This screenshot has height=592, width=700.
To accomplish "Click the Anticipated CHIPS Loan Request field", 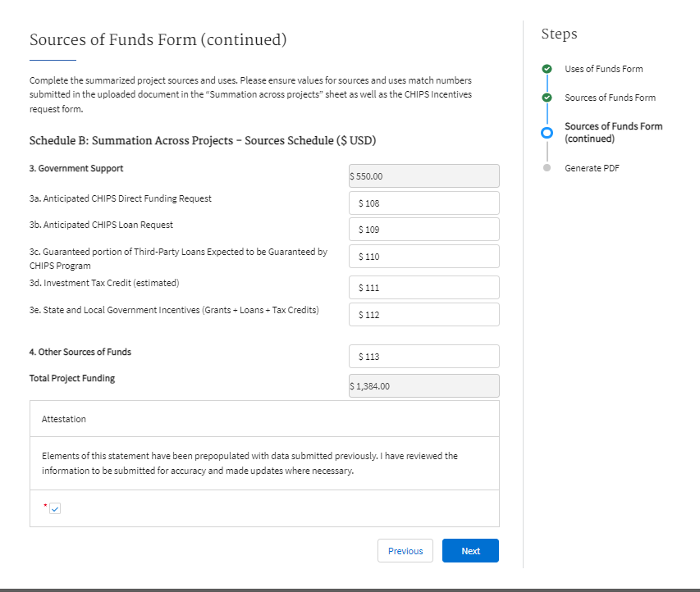I will tap(424, 230).
